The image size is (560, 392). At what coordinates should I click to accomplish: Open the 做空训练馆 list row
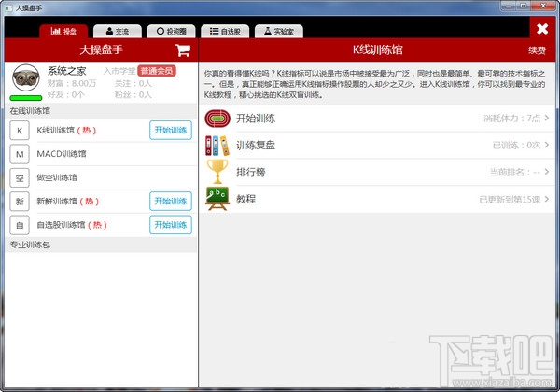(101, 177)
